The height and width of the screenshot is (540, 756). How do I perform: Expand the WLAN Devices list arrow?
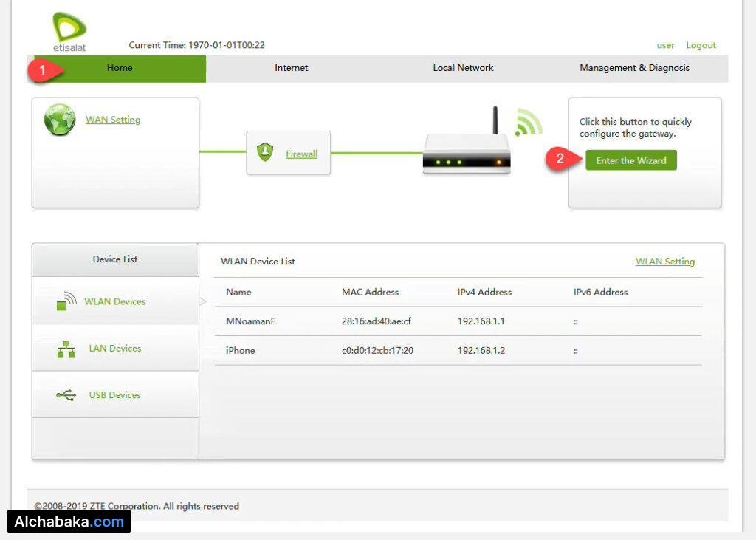202,301
